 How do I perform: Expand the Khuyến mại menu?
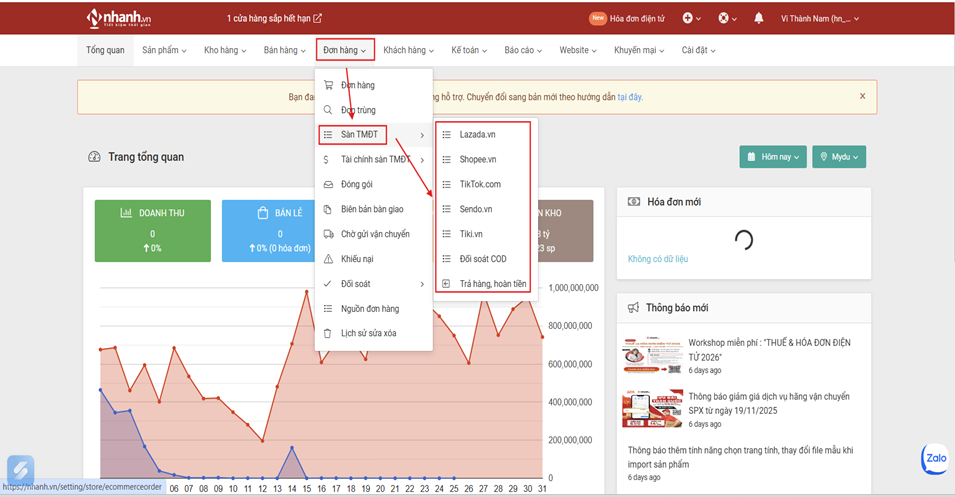pyautogui.click(x=639, y=50)
